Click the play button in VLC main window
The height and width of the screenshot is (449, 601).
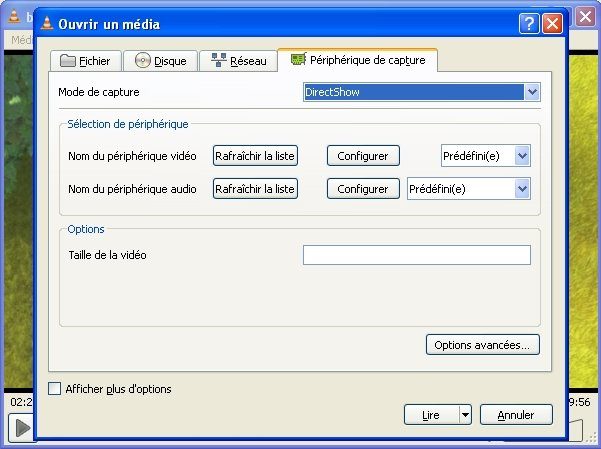click(x=22, y=428)
